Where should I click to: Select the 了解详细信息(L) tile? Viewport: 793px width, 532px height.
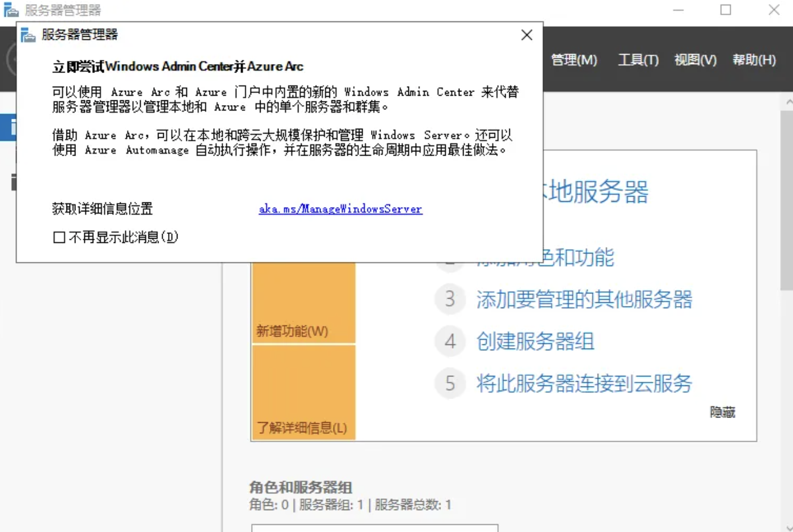click(x=304, y=392)
